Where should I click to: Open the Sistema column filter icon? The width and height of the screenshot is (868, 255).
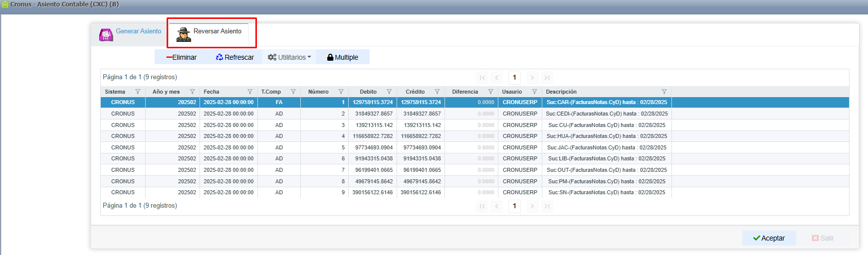coord(138,92)
